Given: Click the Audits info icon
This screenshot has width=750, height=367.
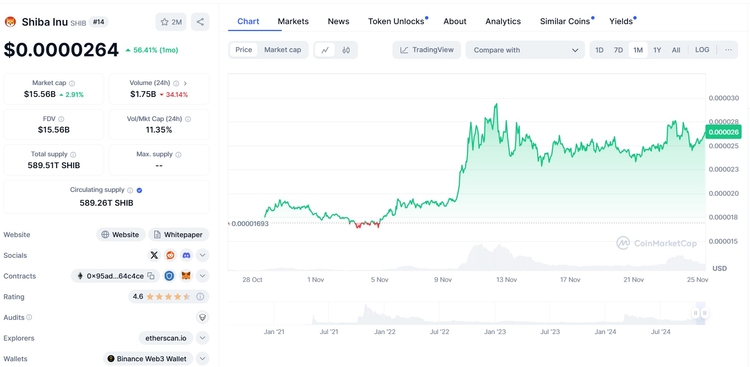Looking at the screenshot, I should tap(29, 317).
